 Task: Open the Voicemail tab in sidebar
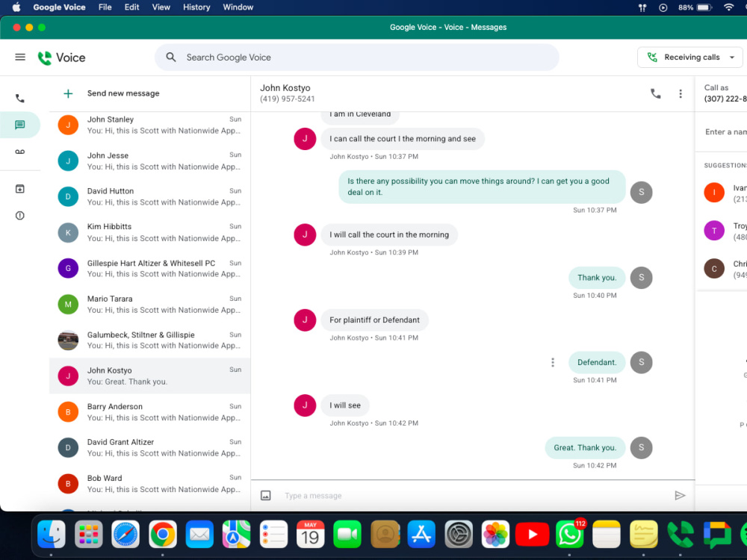click(x=20, y=152)
